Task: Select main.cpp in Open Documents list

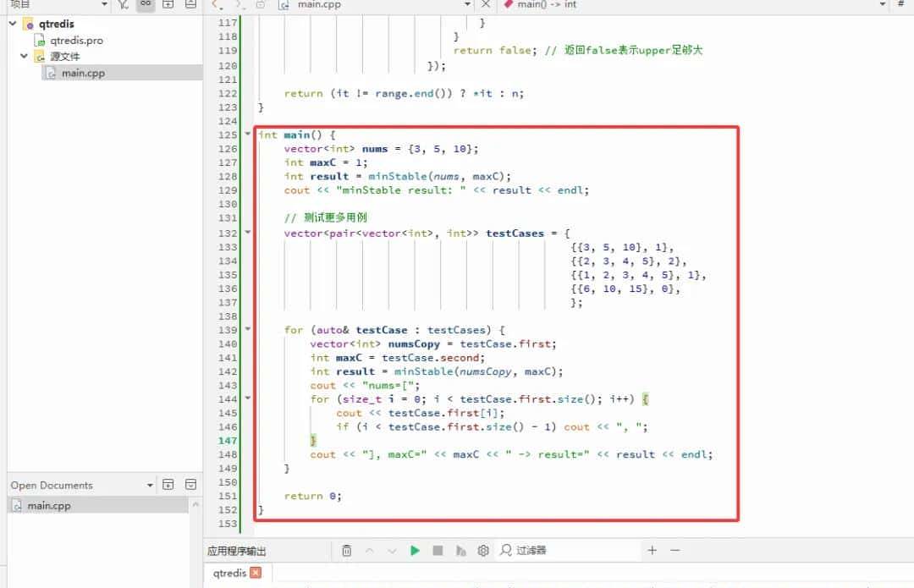Action: [49, 506]
